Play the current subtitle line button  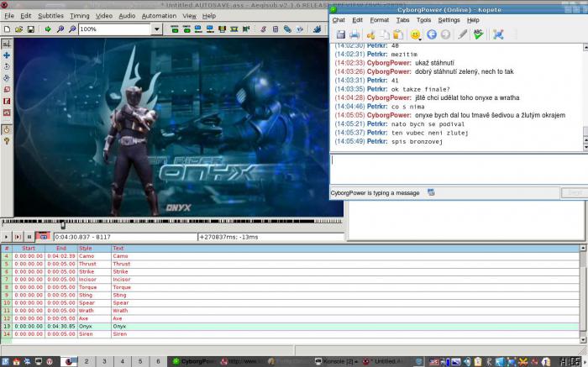[18, 237]
